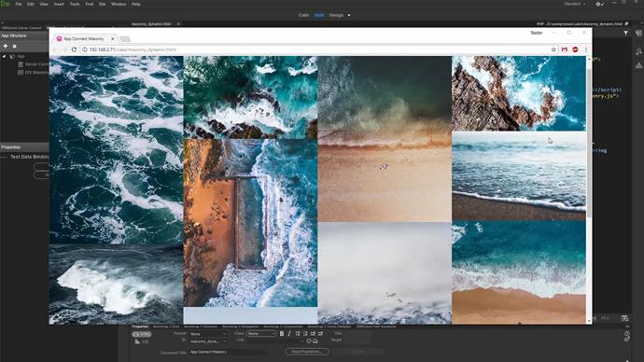Image resolution: width=644 pixels, height=362 pixels.
Task: Click the orange beach with pool photo
Action: click(x=250, y=223)
